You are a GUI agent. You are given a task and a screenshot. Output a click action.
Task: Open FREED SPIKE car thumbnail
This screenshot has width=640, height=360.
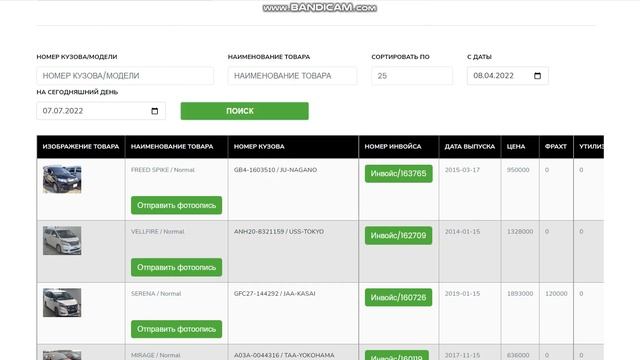coord(62,179)
